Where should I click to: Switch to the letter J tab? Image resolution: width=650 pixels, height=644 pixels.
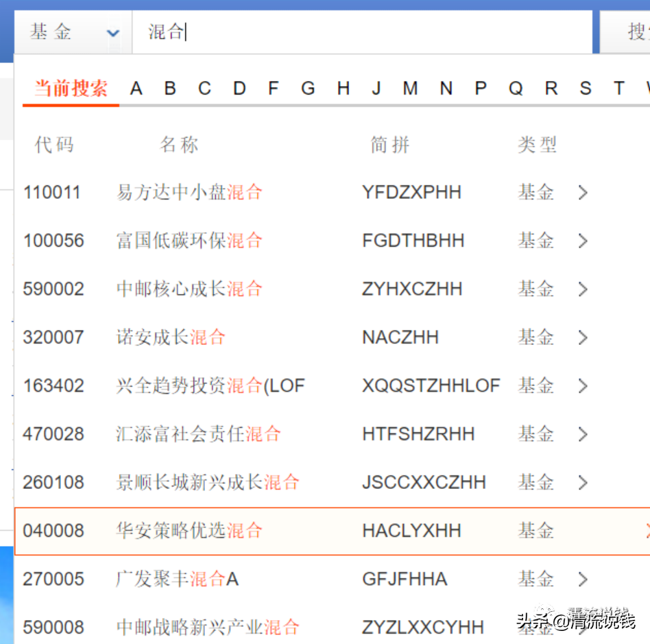[x=376, y=88]
